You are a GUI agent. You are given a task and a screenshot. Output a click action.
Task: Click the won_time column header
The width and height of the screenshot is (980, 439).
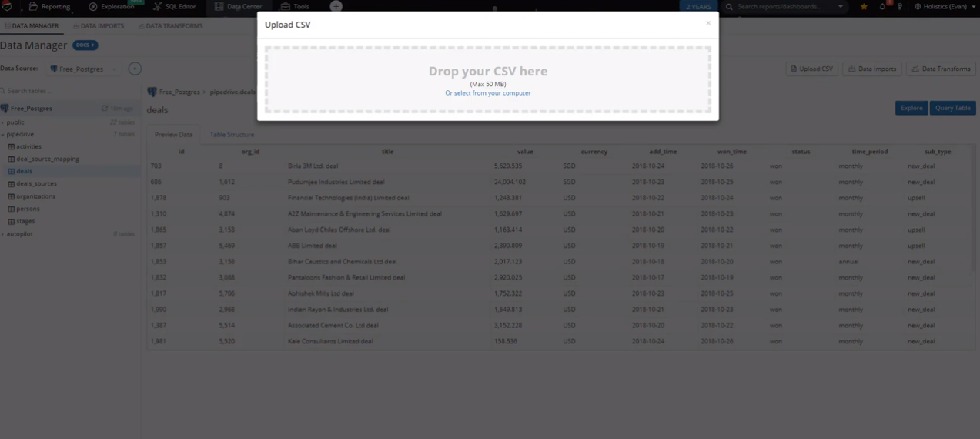coord(731,152)
